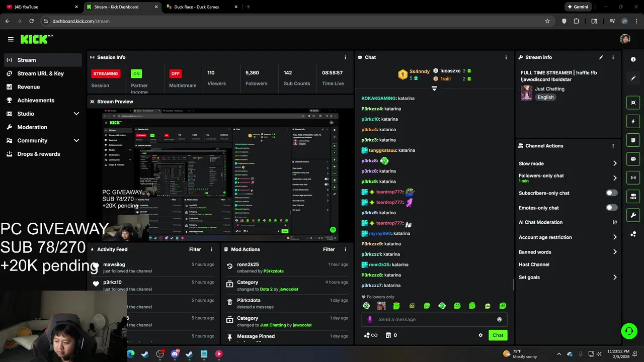This screenshot has width=644, height=362.
Task: Open Achievements in the sidebar
Action: pyautogui.click(x=43, y=100)
